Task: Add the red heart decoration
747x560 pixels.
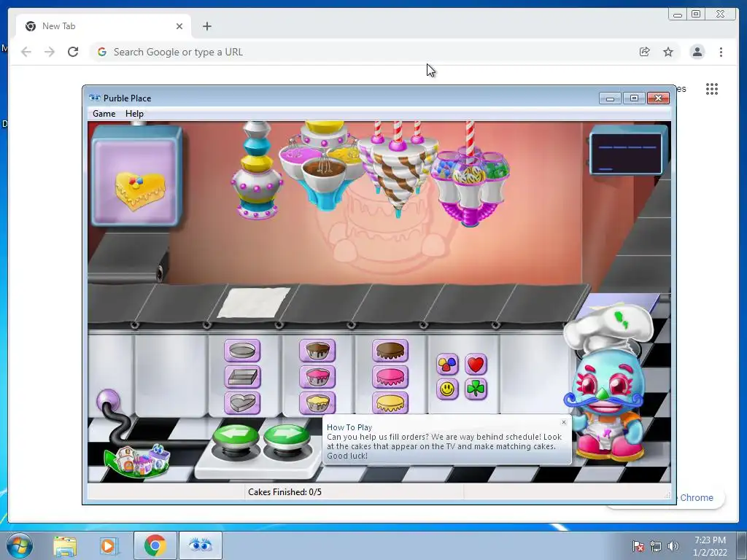Action: coord(476,365)
